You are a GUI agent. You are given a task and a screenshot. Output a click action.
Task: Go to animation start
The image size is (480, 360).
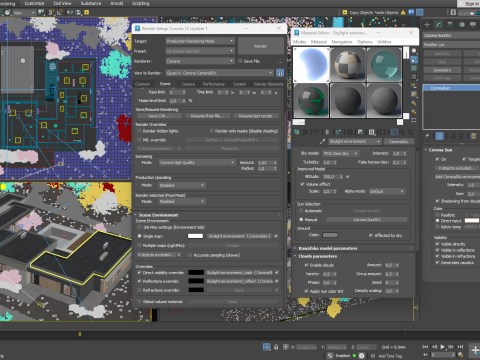pyautogui.click(x=425, y=347)
